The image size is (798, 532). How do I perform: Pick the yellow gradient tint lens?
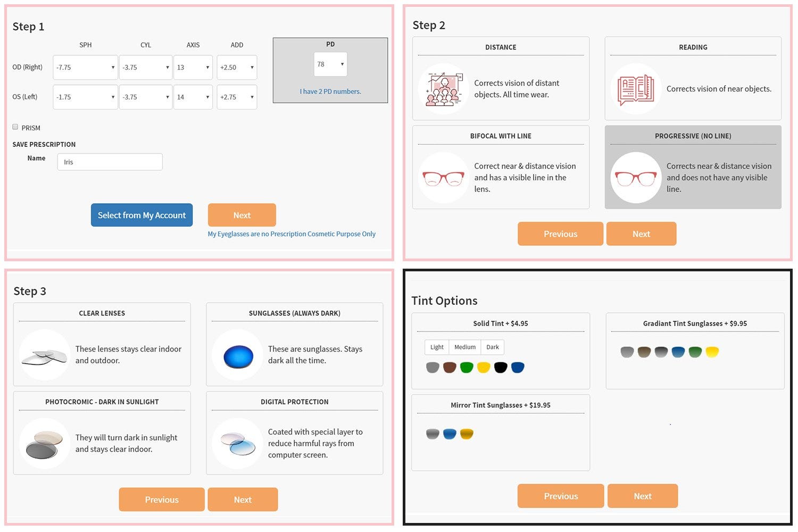712,352
